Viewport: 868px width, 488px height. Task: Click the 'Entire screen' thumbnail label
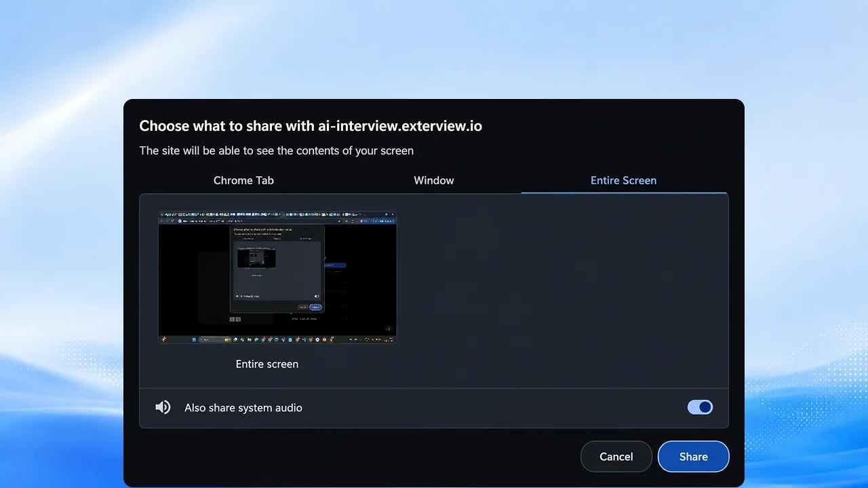(267, 364)
